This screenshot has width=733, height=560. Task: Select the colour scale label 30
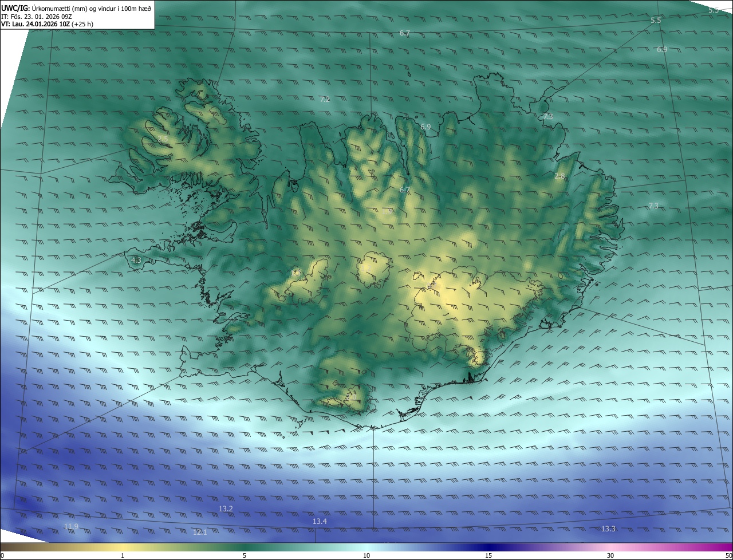click(610, 556)
